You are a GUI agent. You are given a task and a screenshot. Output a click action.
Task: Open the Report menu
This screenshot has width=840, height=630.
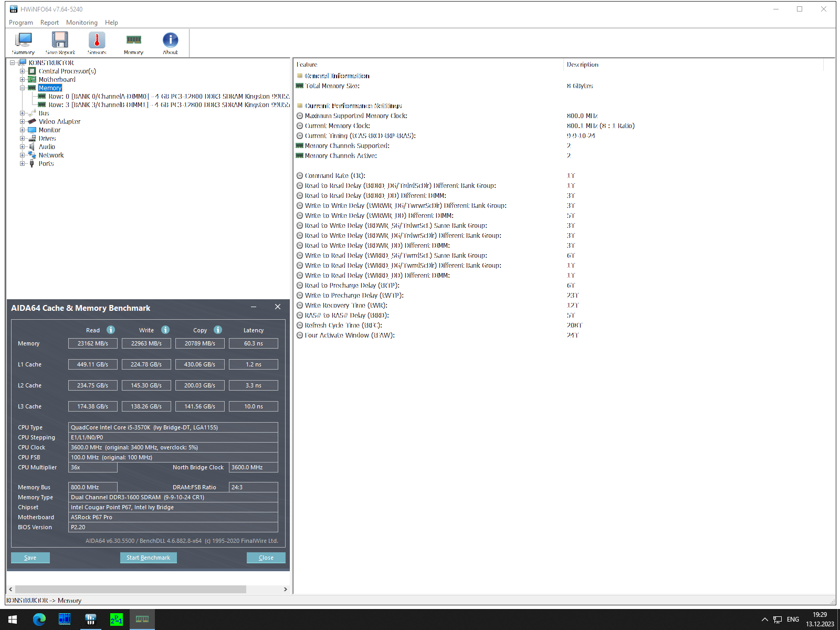49,23
